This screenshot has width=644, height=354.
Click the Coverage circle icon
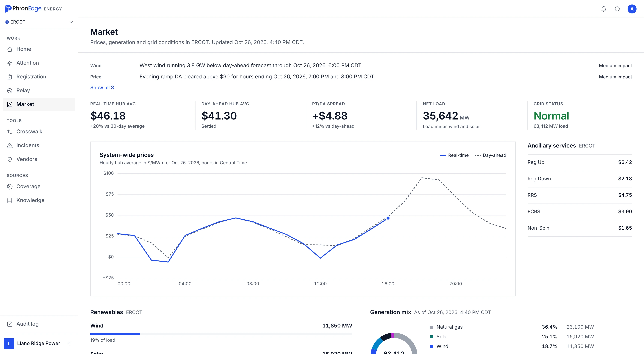click(x=10, y=187)
